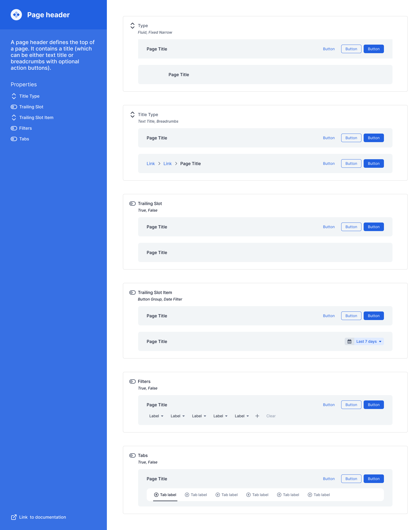Select the active first Tab label
Image resolution: width=420 pixels, height=530 pixels.
(165, 495)
